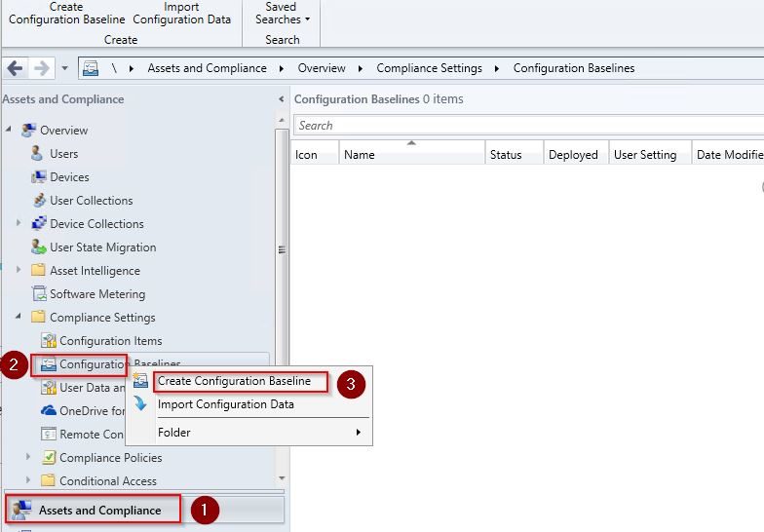Click the Icon column header
This screenshot has height=532, width=764.
coord(315,152)
